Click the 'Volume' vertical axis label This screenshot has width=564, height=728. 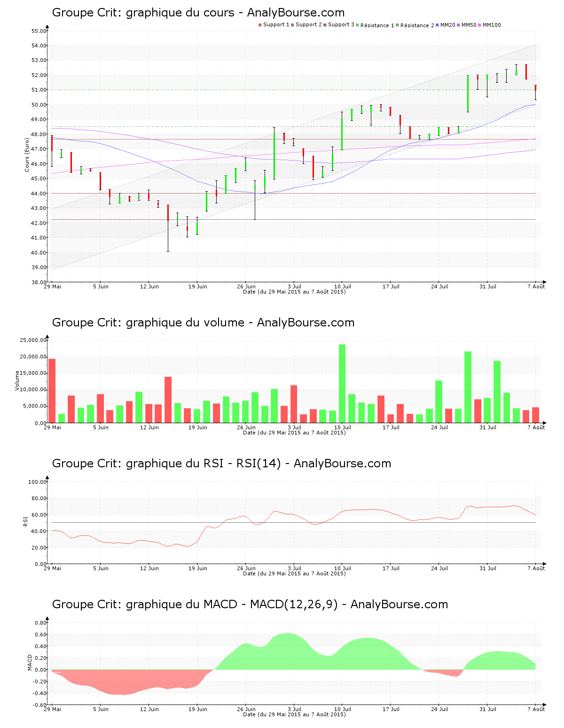17,380
